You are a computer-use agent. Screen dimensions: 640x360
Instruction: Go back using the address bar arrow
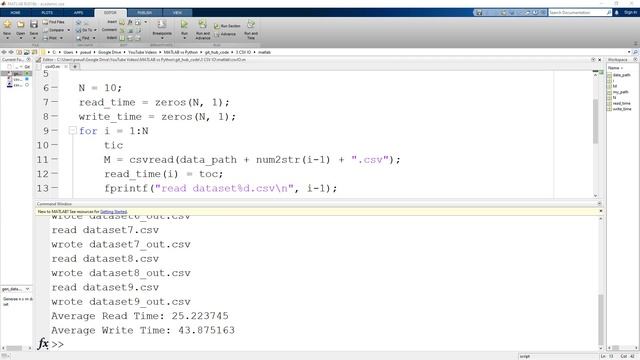tap(4, 52)
